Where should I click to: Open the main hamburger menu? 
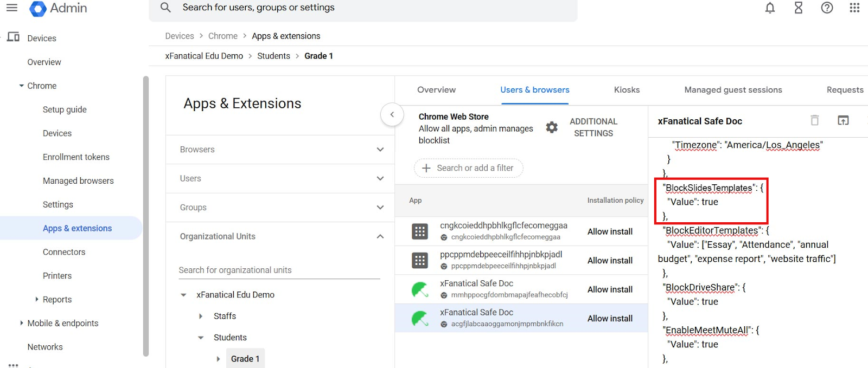pos(12,8)
